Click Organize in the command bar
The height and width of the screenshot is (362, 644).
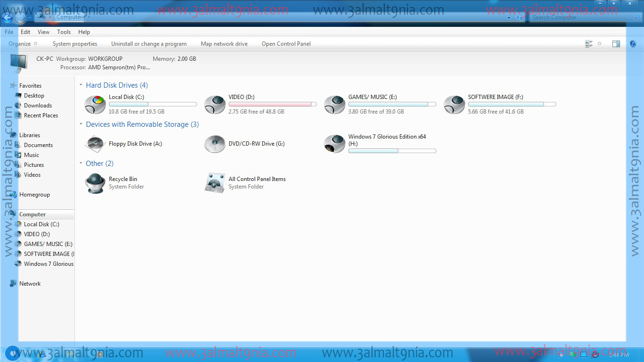19,44
